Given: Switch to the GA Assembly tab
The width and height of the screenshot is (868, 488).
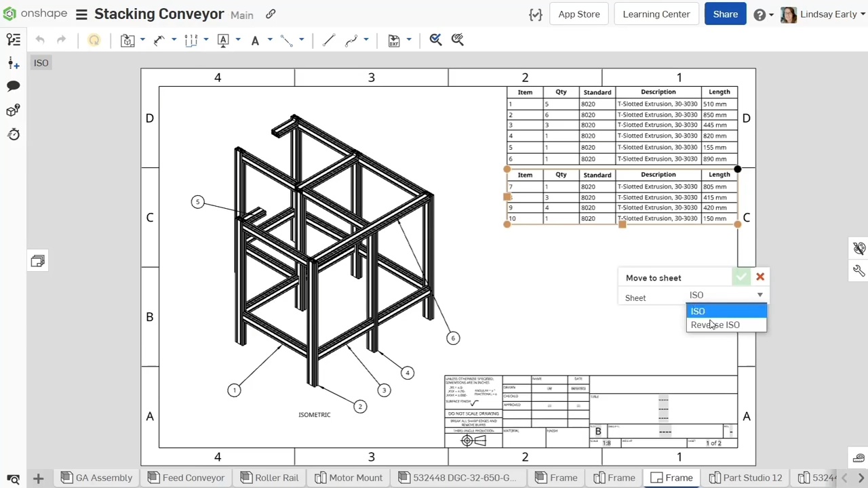Looking at the screenshot, I should click(x=96, y=478).
